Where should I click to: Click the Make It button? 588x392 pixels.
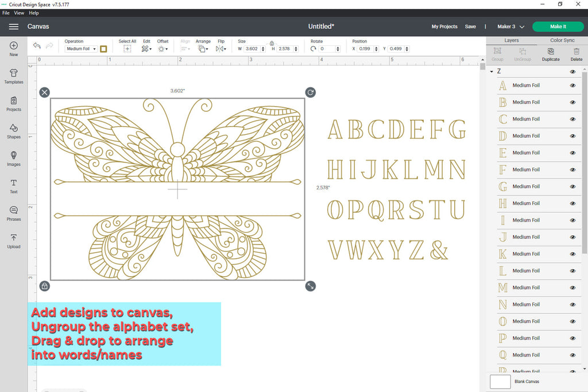point(558,26)
